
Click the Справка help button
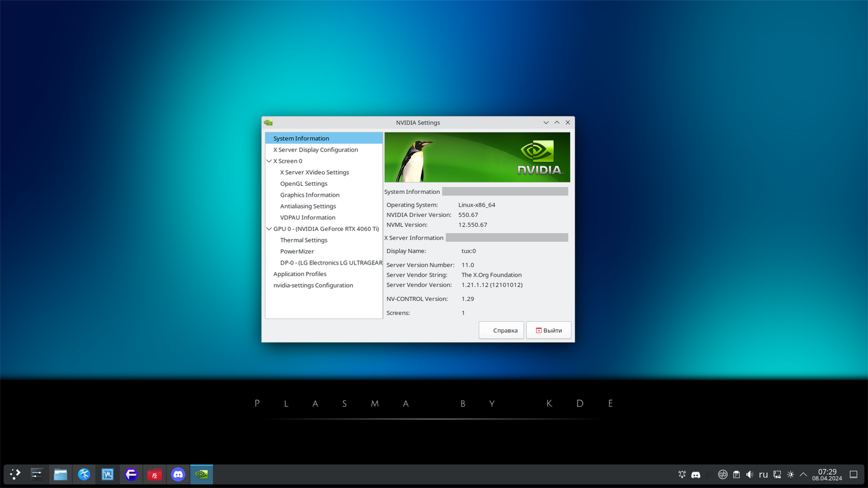click(501, 330)
